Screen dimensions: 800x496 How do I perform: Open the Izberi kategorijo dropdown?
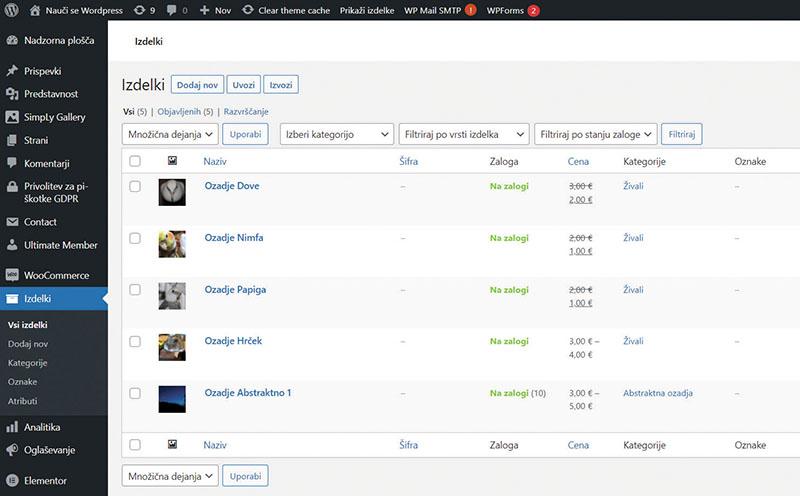336,134
